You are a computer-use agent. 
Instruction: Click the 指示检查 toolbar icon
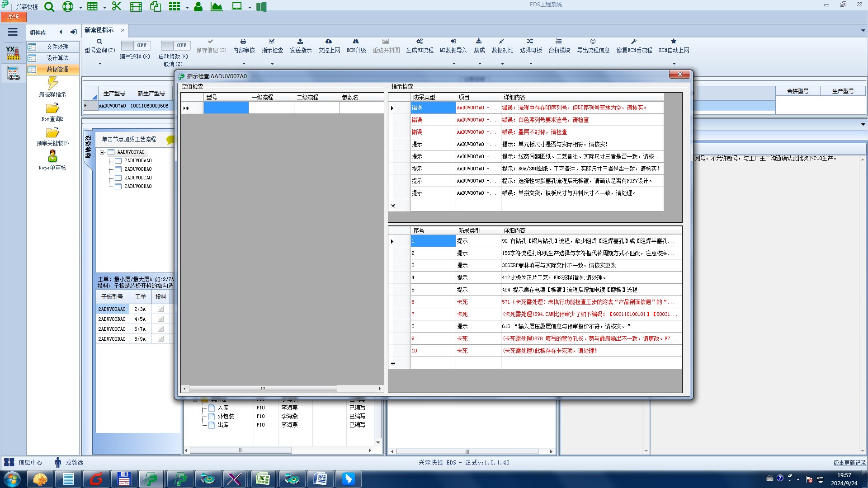click(x=272, y=42)
